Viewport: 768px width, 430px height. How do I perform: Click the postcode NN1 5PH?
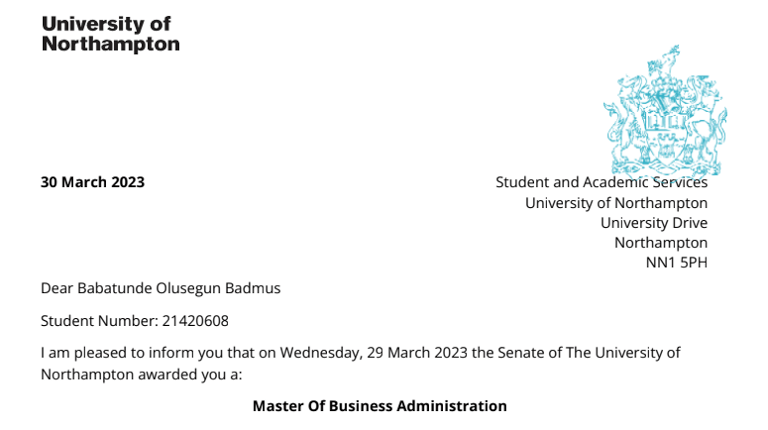[x=676, y=263]
